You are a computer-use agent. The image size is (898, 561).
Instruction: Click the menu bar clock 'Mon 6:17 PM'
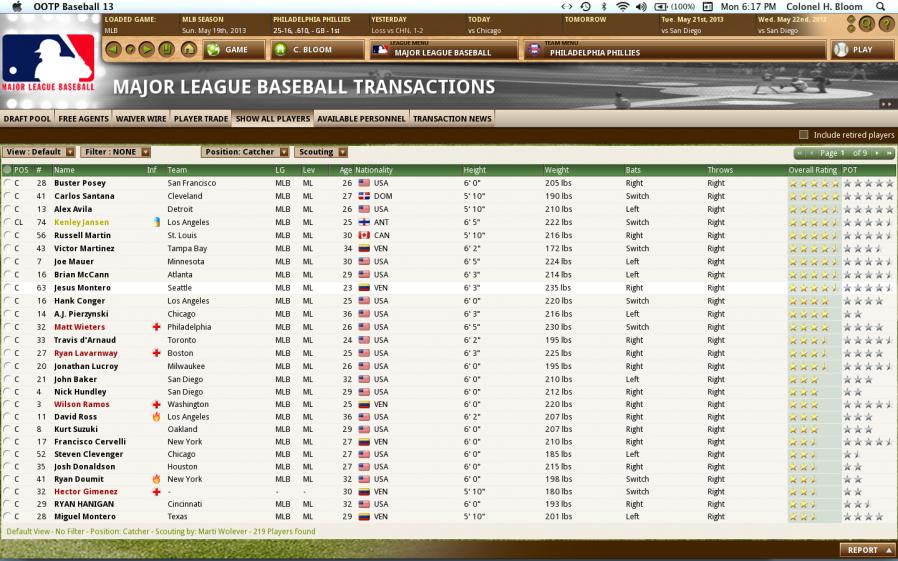749,7
